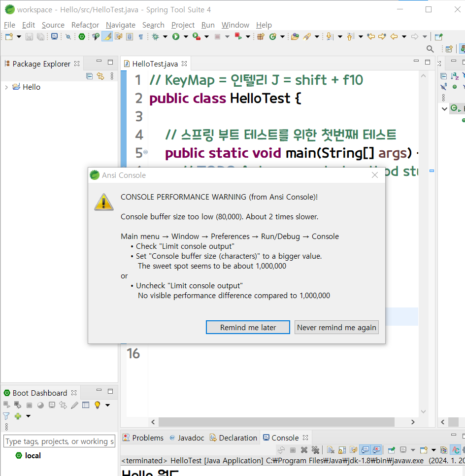
Task: Toggle Mark Occurrences highlighter icon
Action: 107,37
